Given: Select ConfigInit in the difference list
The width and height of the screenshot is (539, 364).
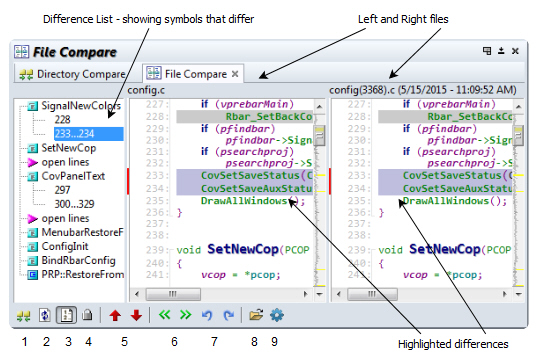Looking at the screenshot, I should (65, 246).
